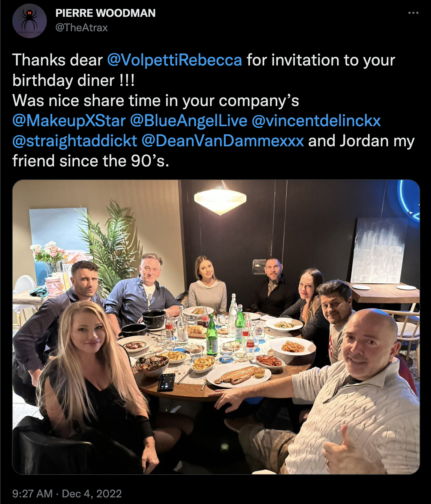Image resolution: width=431 pixels, height=504 pixels.
Task: Open the @MakeupXStar mention
Action: coord(69,121)
